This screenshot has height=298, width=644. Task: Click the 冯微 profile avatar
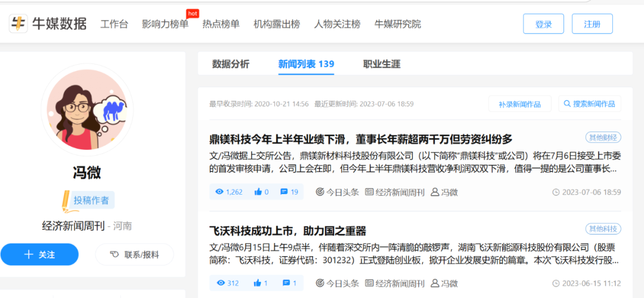coord(87,110)
